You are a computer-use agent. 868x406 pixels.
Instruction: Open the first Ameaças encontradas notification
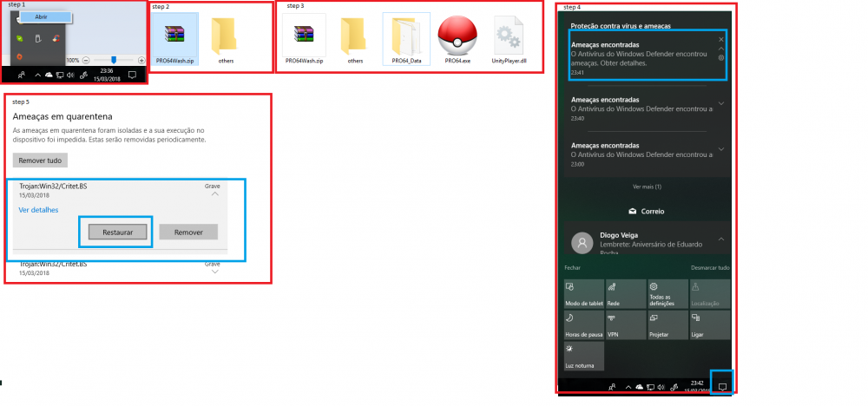pyautogui.click(x=642, y=55)
